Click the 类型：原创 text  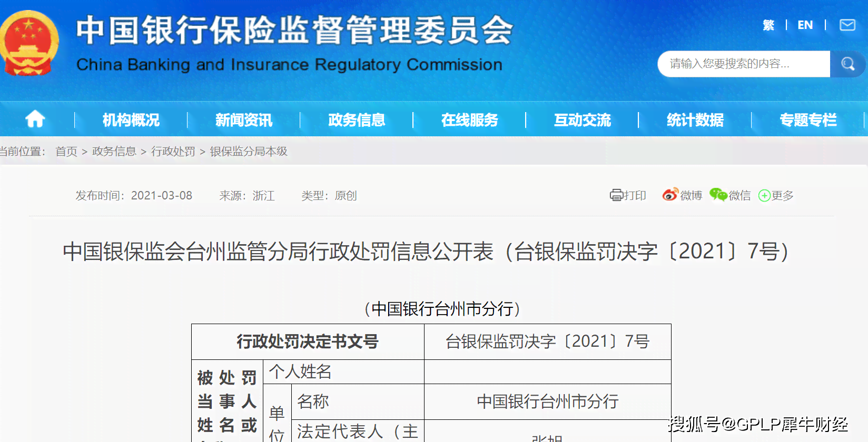329,196
